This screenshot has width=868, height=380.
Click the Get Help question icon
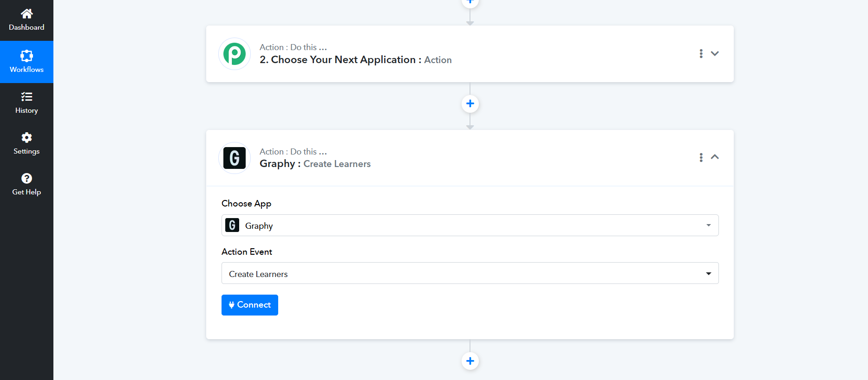[26, 178]
